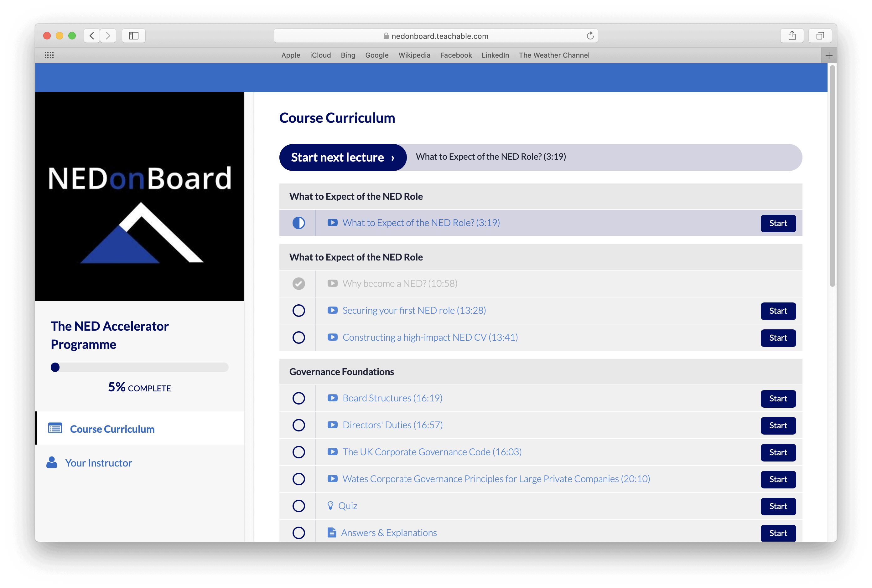The image size is (872, 588).
Task: Click the completion circle for Quiz
Action: tap(298, 506)
